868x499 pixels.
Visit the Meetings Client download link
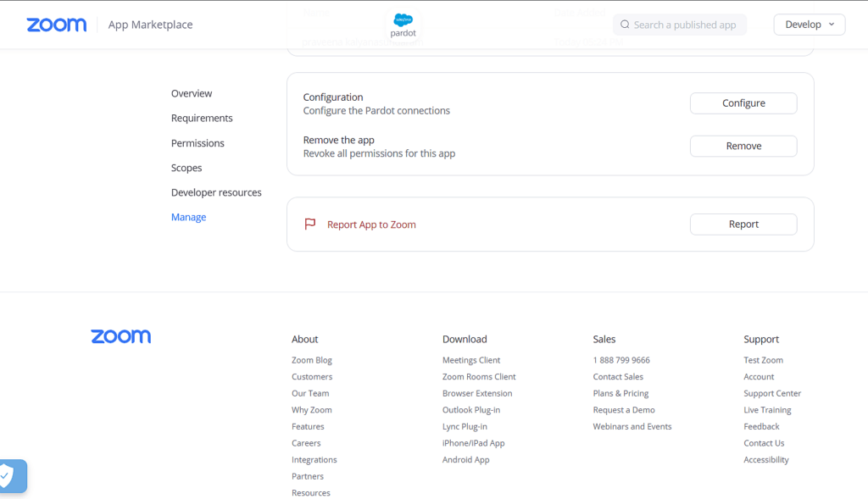click(471, 360)
